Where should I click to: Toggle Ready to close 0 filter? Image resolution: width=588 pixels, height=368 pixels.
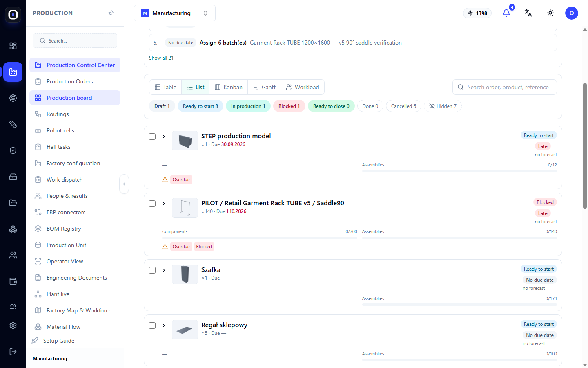click(331, 106)
